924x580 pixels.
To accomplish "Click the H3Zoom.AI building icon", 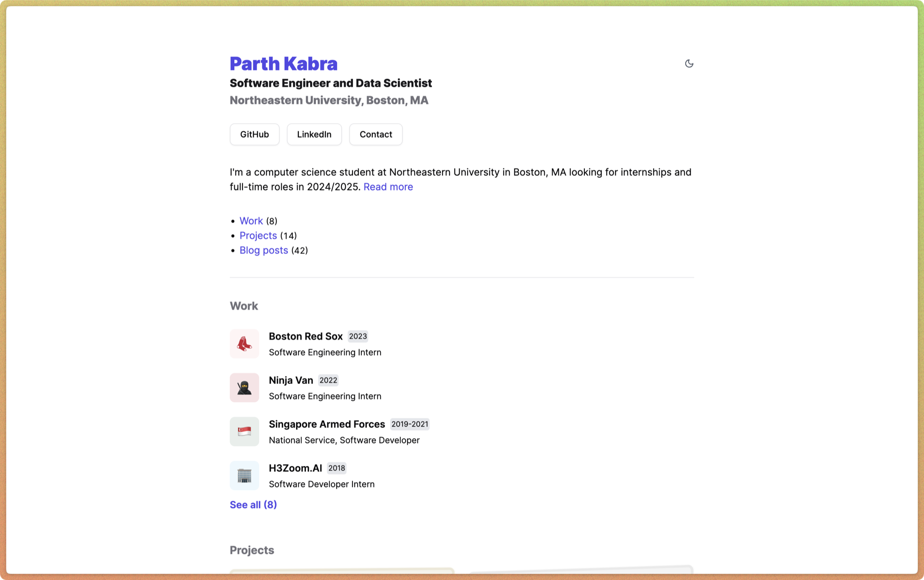I will pos(244,475).
